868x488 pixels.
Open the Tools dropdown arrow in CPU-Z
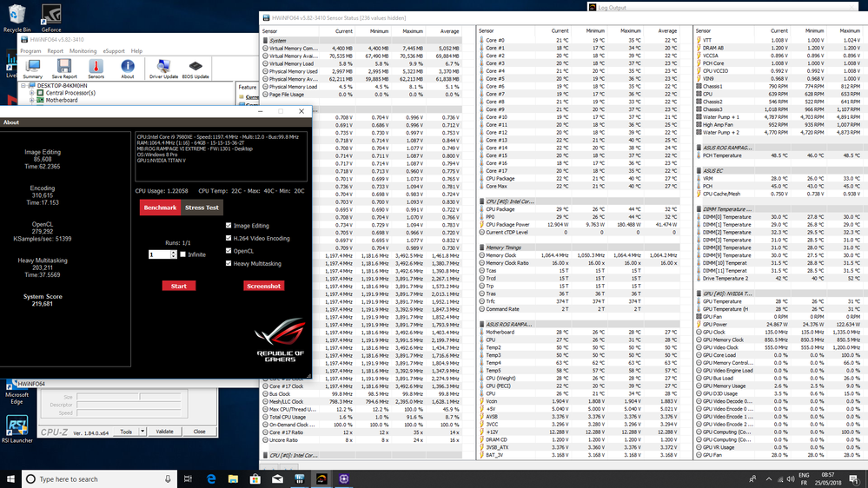pyautogui.click(x=142, y=432)
